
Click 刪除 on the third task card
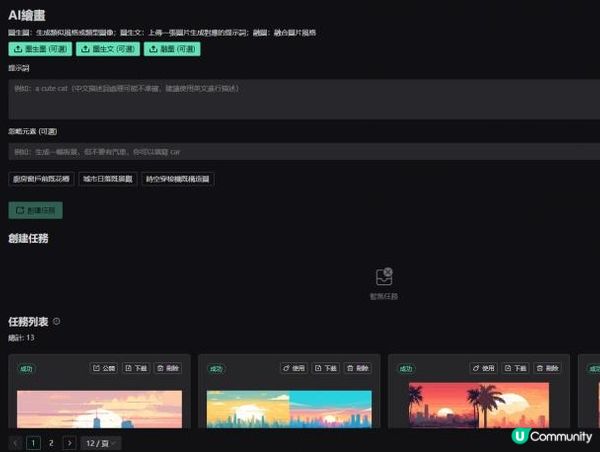(548, 368)
